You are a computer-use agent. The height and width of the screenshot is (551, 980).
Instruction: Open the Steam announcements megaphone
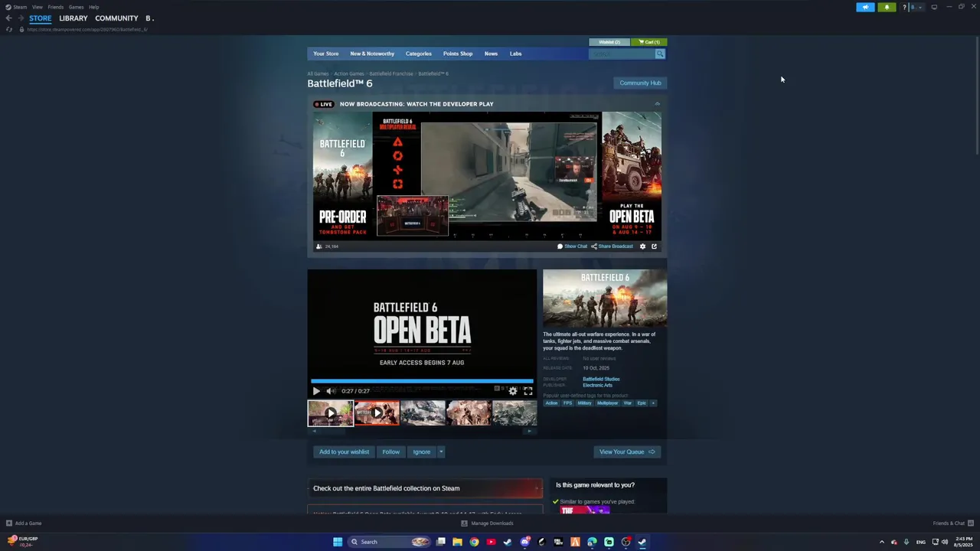(x=865, y=7)
